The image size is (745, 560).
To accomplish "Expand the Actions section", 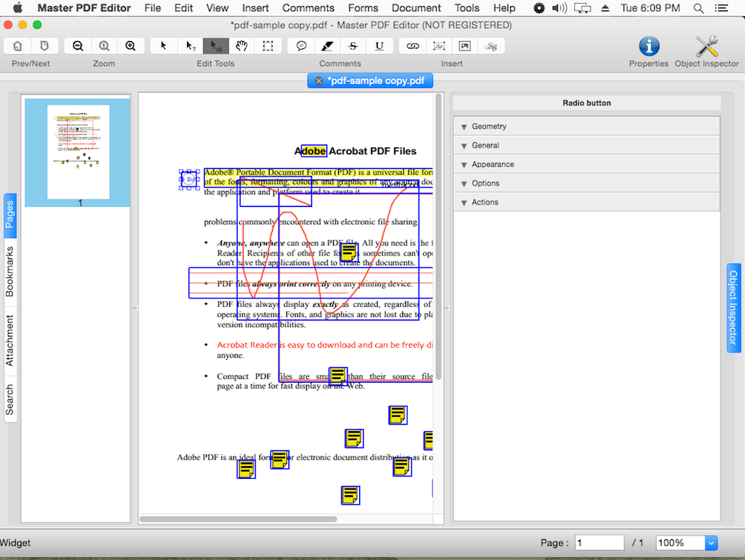I will tap(586, 203).
